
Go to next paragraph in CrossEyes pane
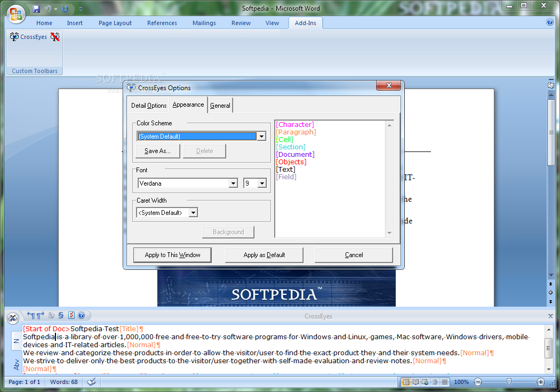(x=41, y=316)
